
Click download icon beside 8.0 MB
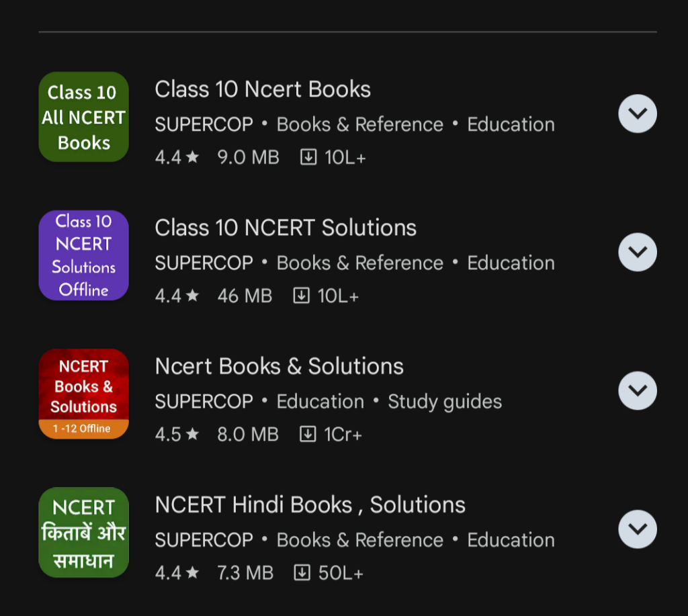click(x=307, y=435)
